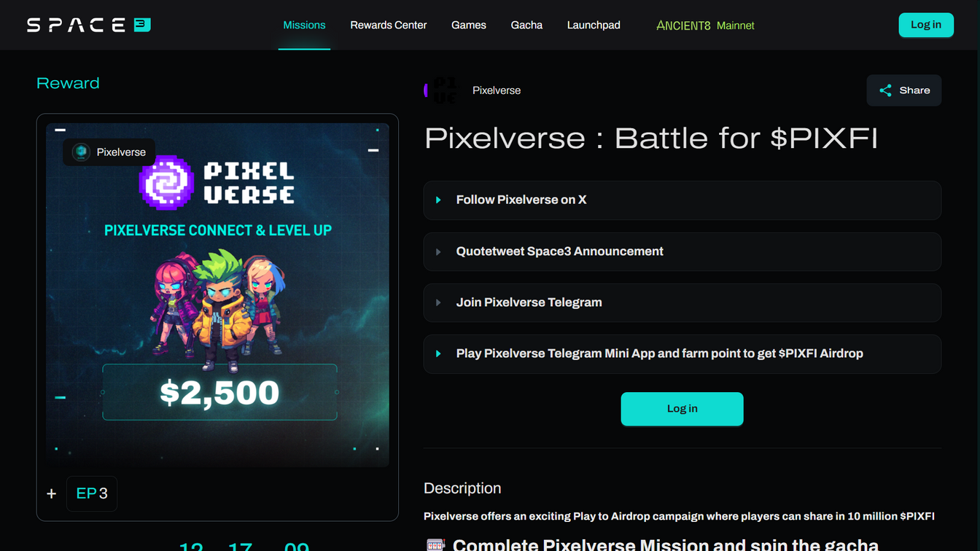Expand Play Pixelverse Telegram Mini App task
Viewport: 980px width, 551px height.
click(x=682, y=353)
